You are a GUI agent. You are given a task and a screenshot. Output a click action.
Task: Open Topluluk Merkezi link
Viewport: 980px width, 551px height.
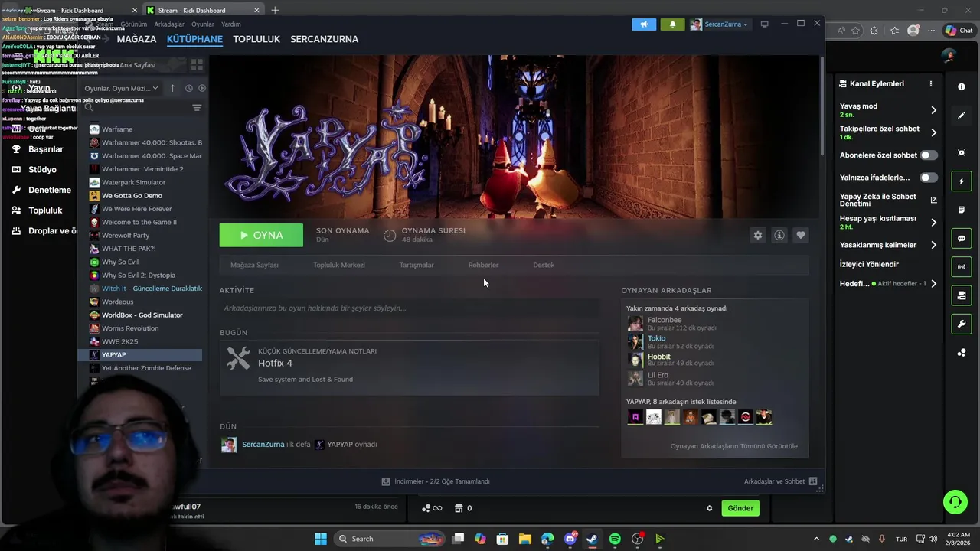point(339,265)
